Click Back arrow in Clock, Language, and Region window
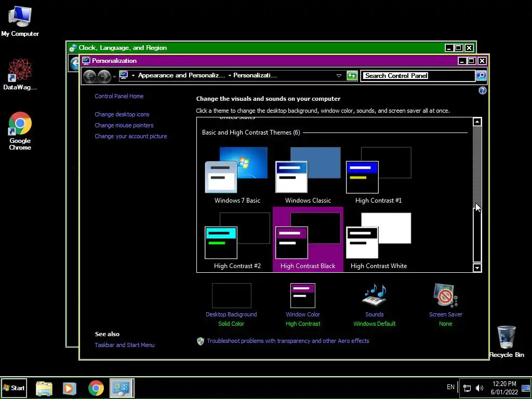The image size is (532, 399). click(74, 63)
